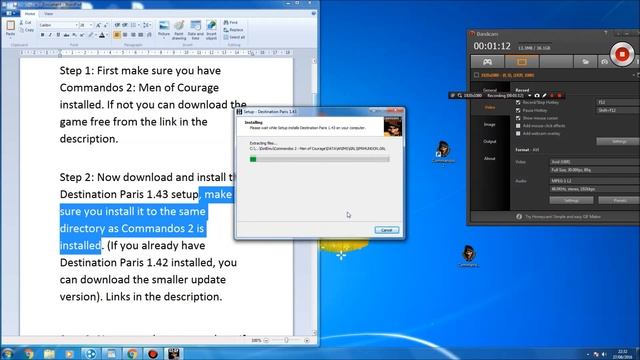
Task: Click the F12 hotkey field
Action: pos(618,102)
